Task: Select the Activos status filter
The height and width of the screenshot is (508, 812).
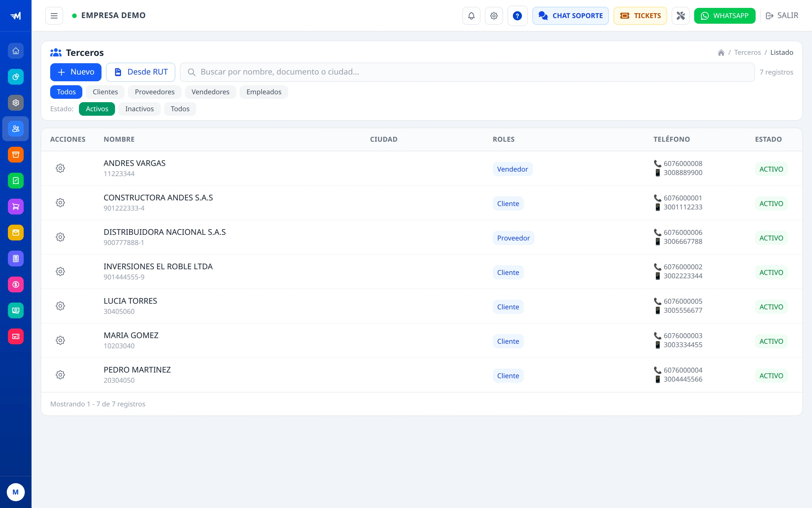Action: tap(97, 109)
